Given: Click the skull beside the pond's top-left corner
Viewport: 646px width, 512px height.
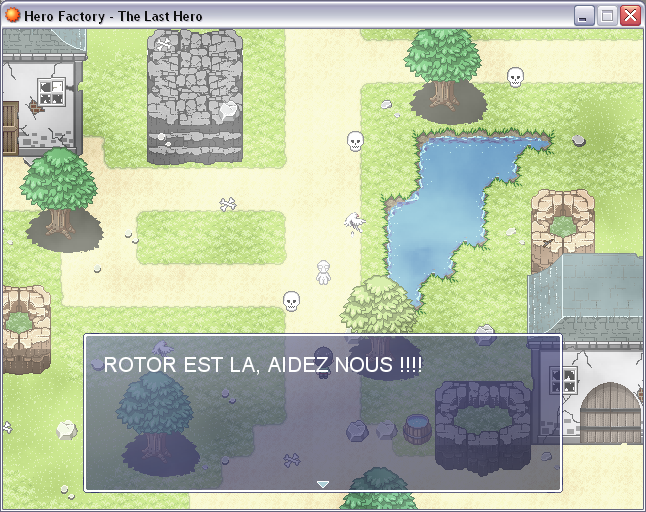Looking at the screenshot, I should tap(355, 141).
